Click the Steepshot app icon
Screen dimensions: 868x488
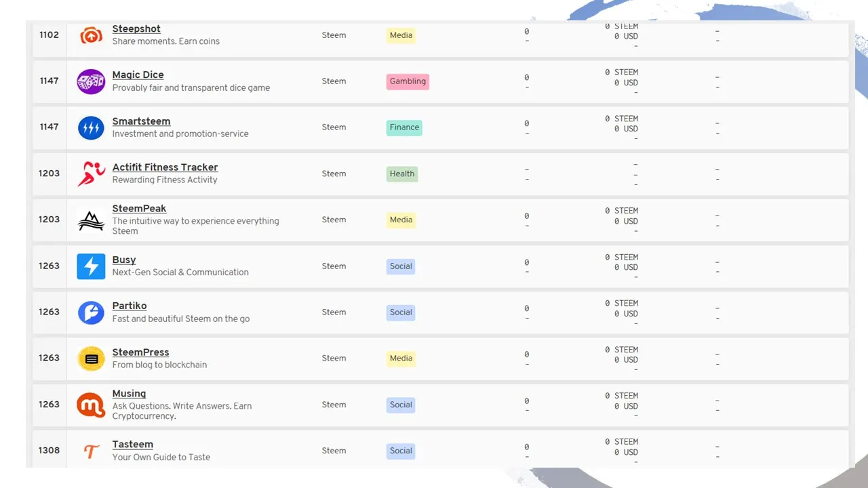(91, 35)
